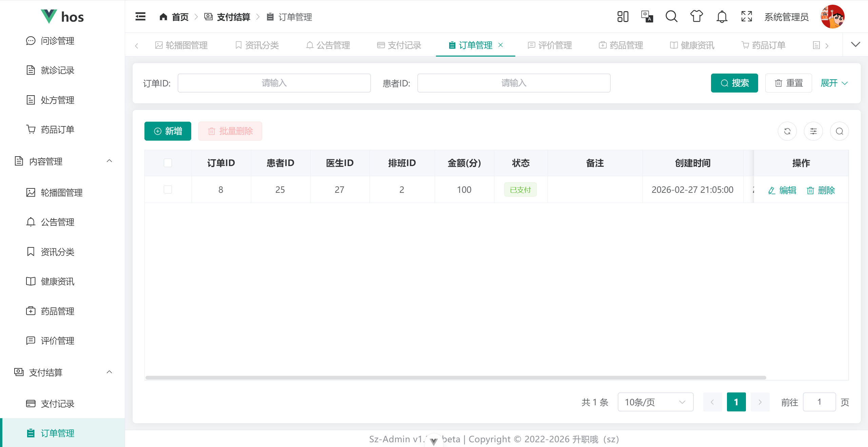Open the notification bell icon
868x447 pixels.
coord(722,17)
